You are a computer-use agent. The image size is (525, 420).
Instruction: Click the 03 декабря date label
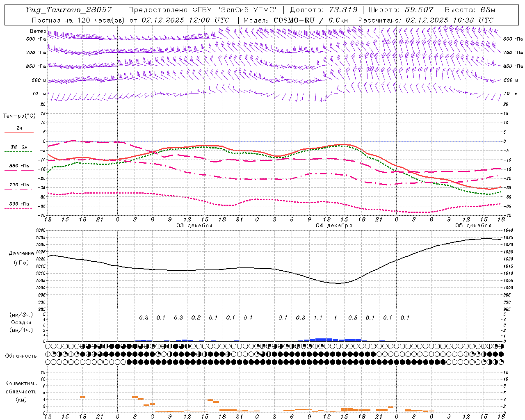194,226
